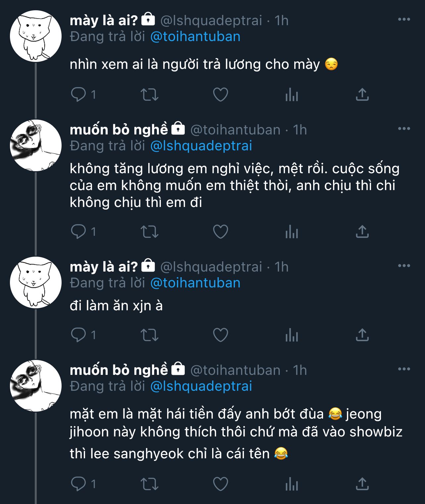425x504 pixels.
Task: Open 'mày là ai?' profile avatar, first tweet
Action: (35, 36)
